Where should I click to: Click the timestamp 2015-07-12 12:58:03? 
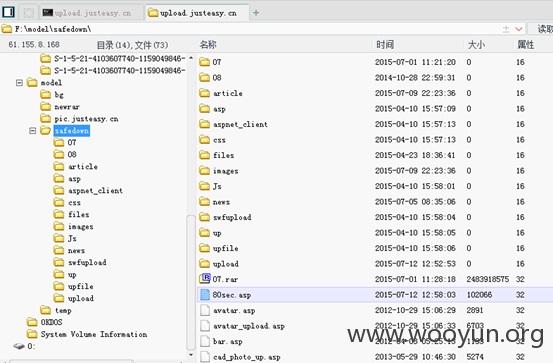click(x=415, y=295)
